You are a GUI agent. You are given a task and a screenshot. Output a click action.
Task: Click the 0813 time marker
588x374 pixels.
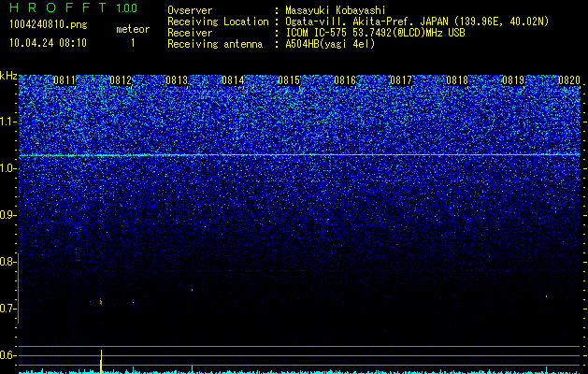click(x=177, y=80)
